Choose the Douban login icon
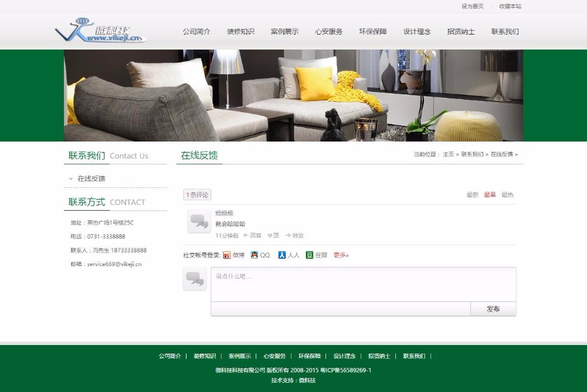 click(309, 254)
